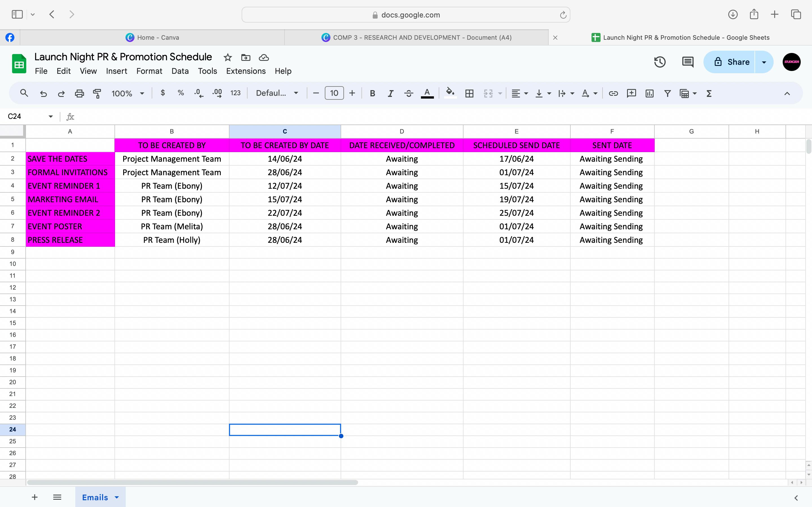Image resolution: width=812 pixels, height=507 pixels.
Task: Star the Launch Night spreadsheet
Action: click(x=228, y=58)
